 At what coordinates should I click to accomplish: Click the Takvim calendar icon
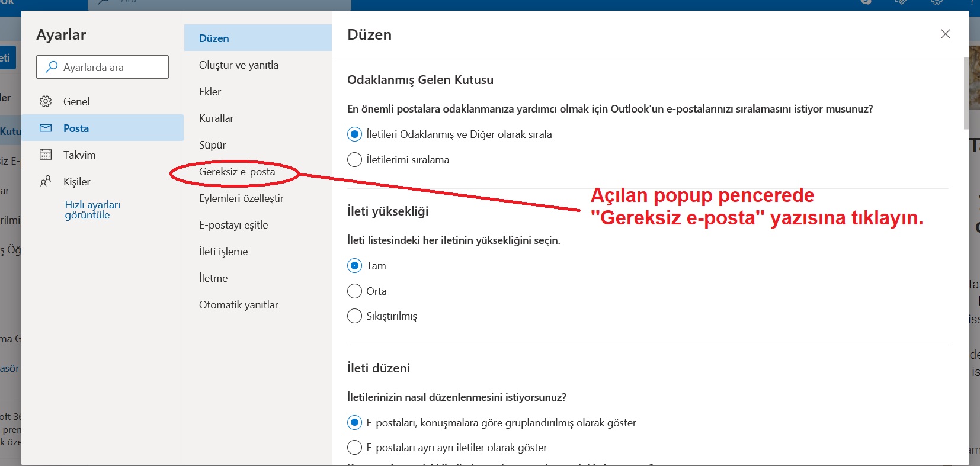coord(46,155)
